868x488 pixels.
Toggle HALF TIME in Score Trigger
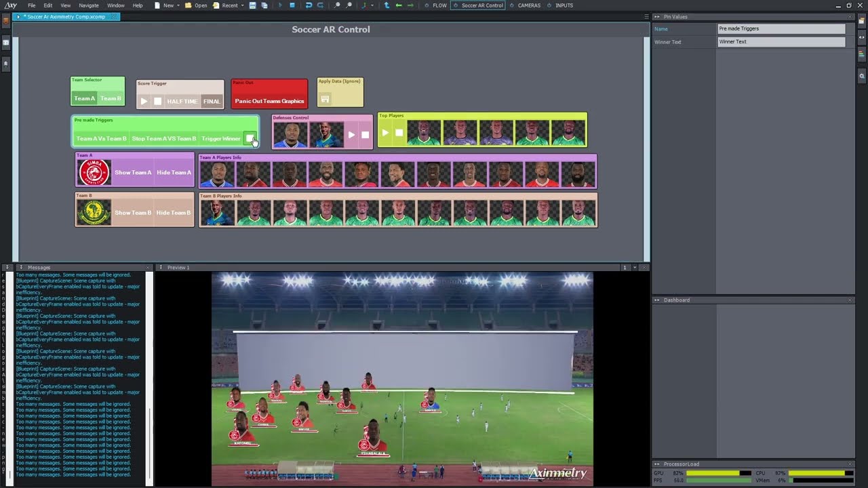pyautogui.click(x=182, y=101)
